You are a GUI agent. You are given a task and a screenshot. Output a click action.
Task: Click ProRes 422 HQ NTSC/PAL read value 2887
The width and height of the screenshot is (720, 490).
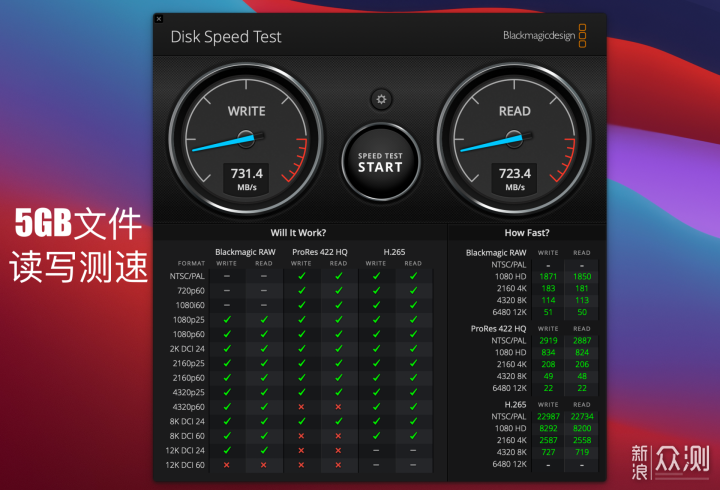click(x=582, y=341)
